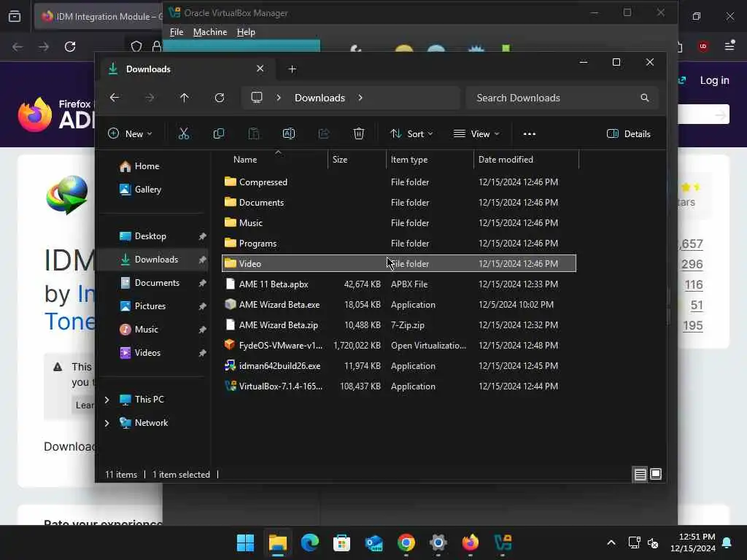The image size is (747, 560).
Task: Click Downloads breadcrumb in address bar
Action: pyautogui.click(x=320, y=98)
